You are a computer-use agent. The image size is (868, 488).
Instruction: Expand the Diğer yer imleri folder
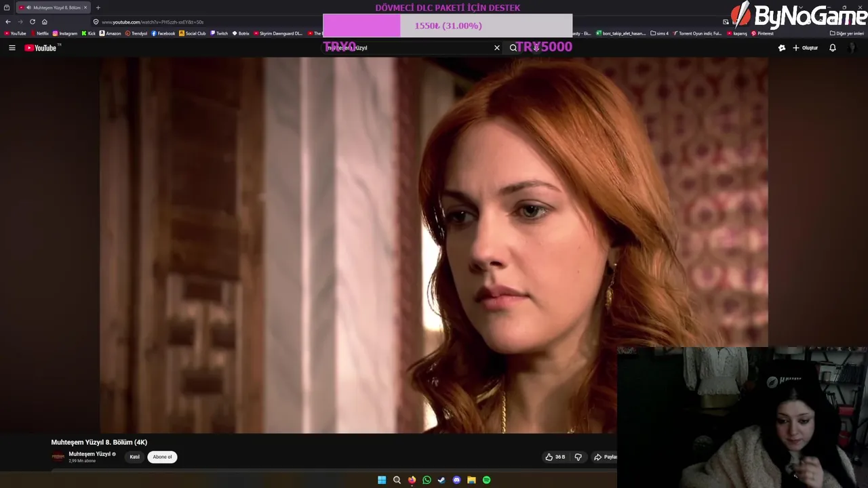(847, 33)
